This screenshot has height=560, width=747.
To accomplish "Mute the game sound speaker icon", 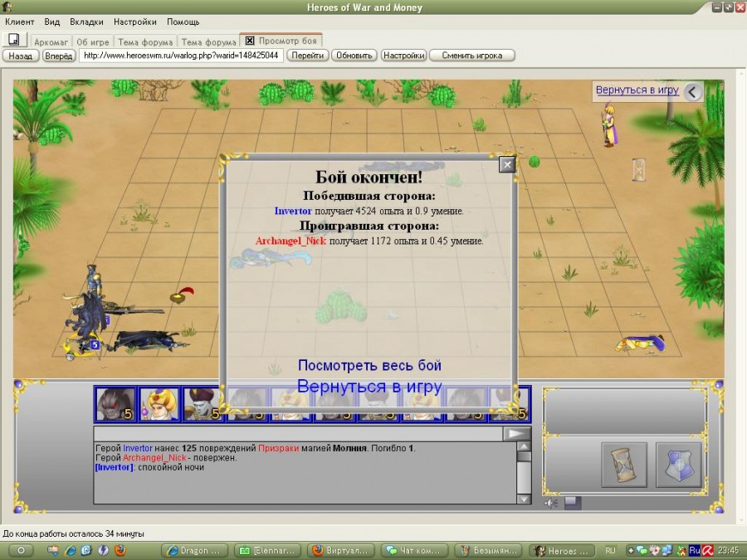I will coord(551,503).
